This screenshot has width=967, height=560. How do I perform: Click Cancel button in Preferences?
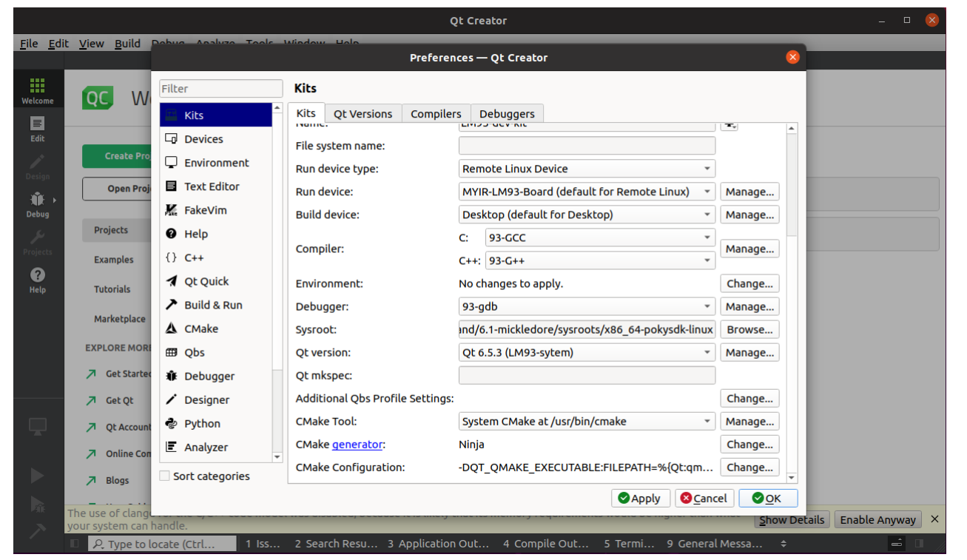(x=704, y=498)
